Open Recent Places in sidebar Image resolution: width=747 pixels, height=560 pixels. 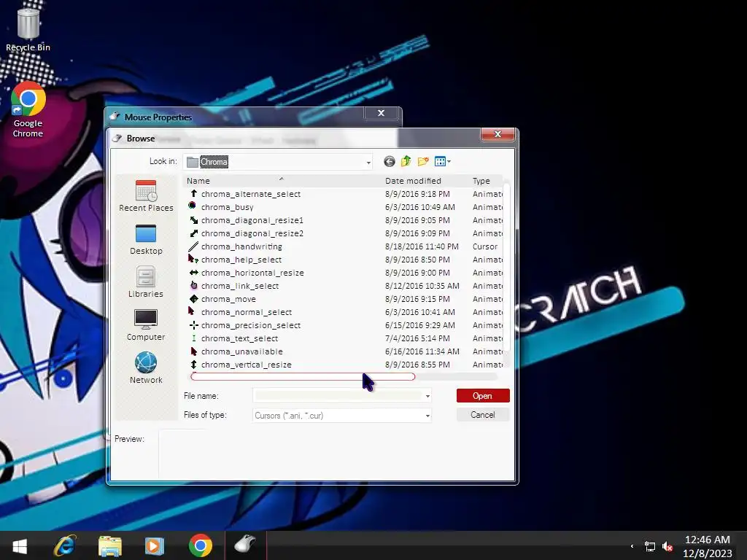click(x=146, y=195)
